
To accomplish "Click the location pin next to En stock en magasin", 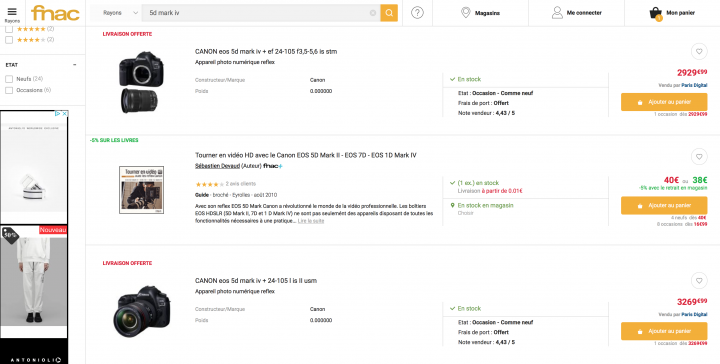I will [452, 205].
